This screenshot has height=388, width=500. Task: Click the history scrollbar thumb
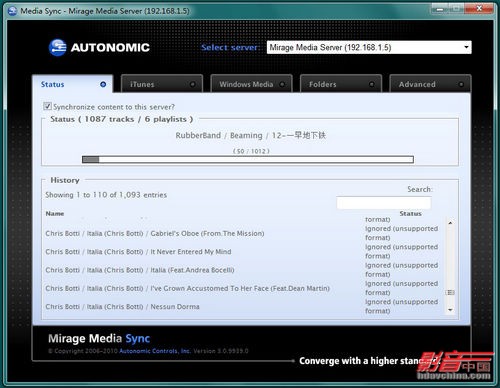pyautogui.click(x=450, y=292)
